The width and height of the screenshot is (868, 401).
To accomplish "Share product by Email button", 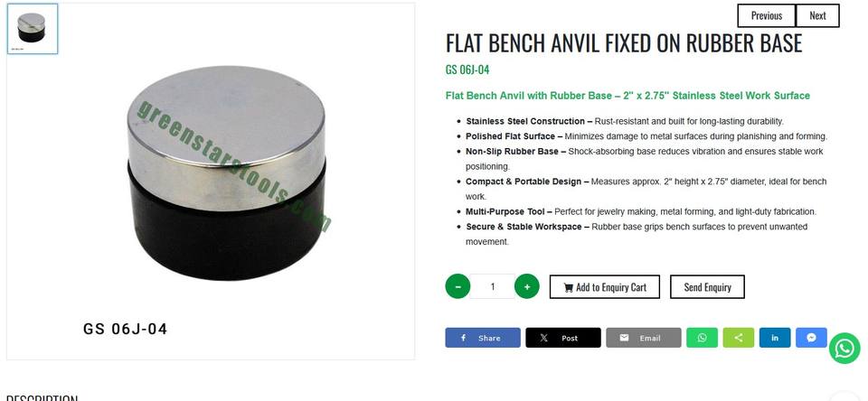I will click(x=643, y=338).
